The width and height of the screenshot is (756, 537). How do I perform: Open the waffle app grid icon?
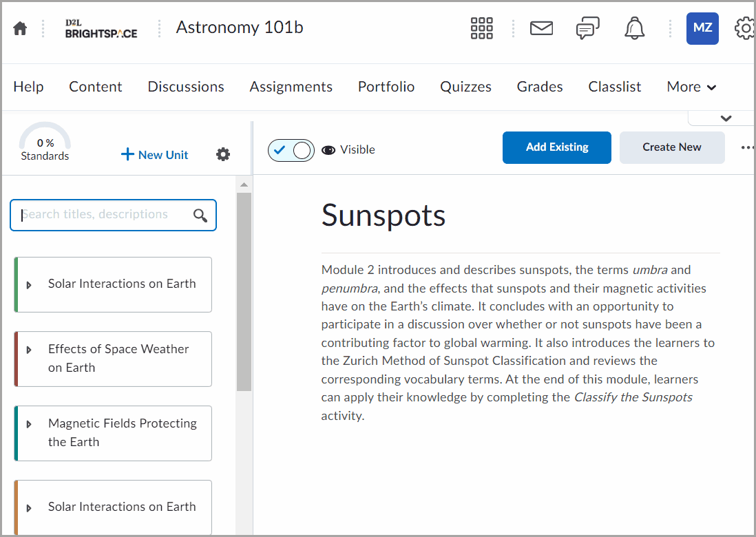(x=481, y=28)
